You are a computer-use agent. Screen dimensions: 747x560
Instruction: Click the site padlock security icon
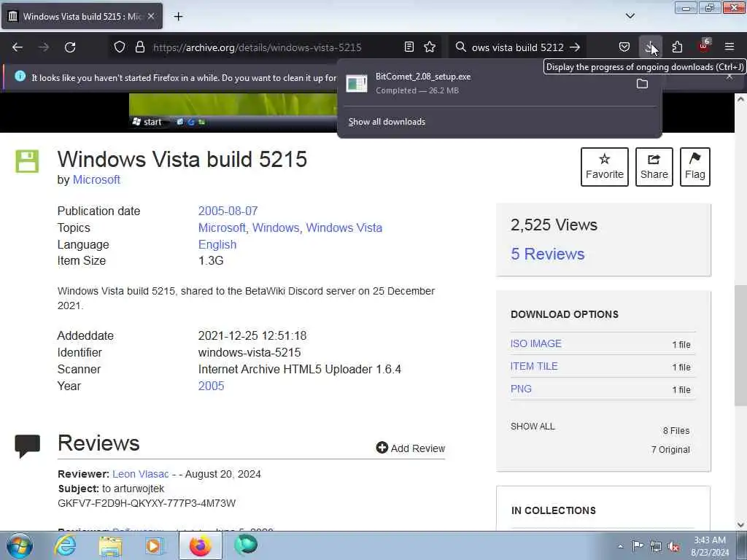(x=139, y=47)
